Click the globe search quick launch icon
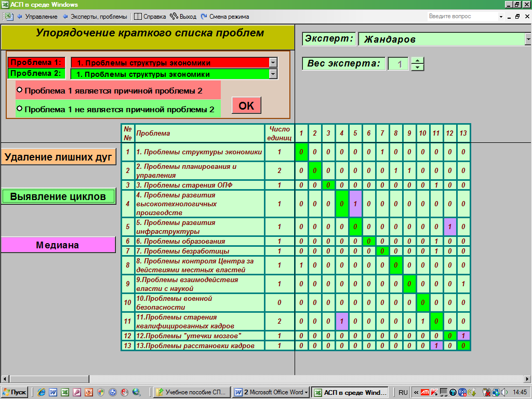Screen dimensions: 532x399 pos(137,393)
